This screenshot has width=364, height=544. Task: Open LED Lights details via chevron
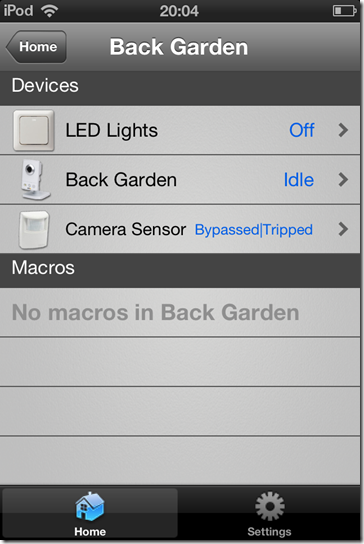(343, 130)
